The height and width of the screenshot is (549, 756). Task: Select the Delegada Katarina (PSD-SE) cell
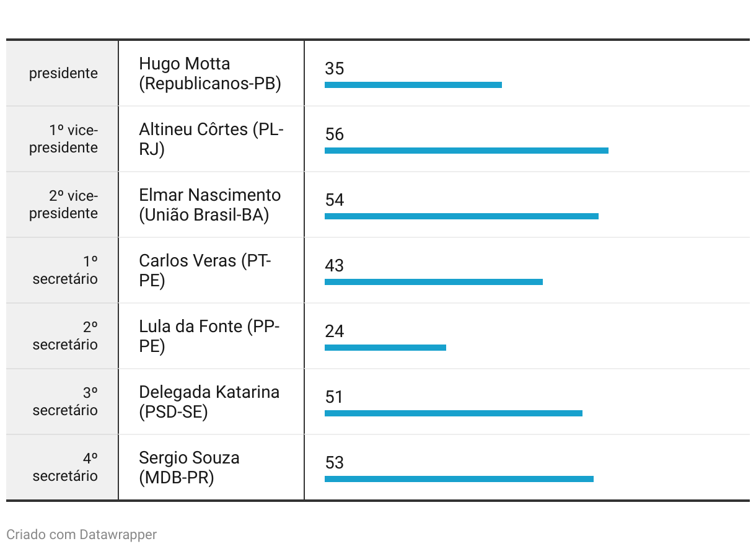pyautogui.click(x=211, y=402)
